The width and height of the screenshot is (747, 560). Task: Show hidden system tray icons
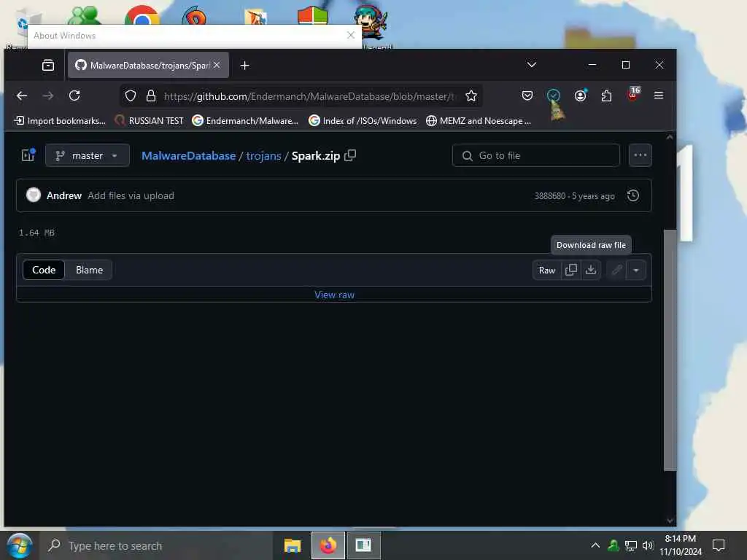tap(595, 545)
